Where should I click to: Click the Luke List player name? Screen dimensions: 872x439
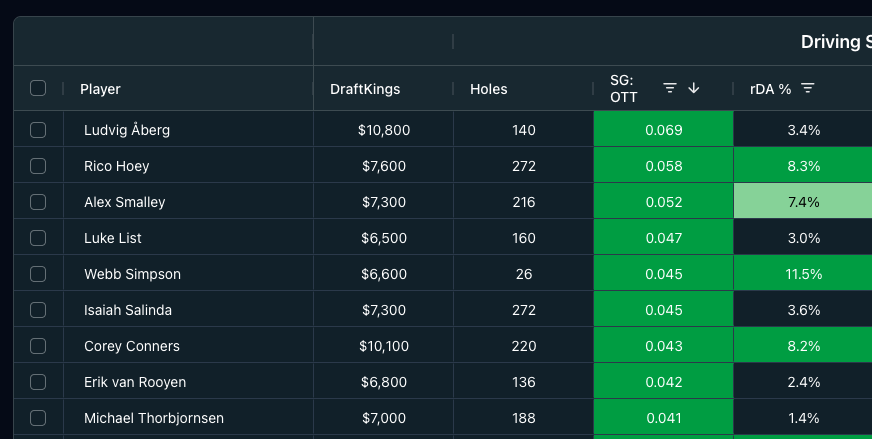[113, 238]
